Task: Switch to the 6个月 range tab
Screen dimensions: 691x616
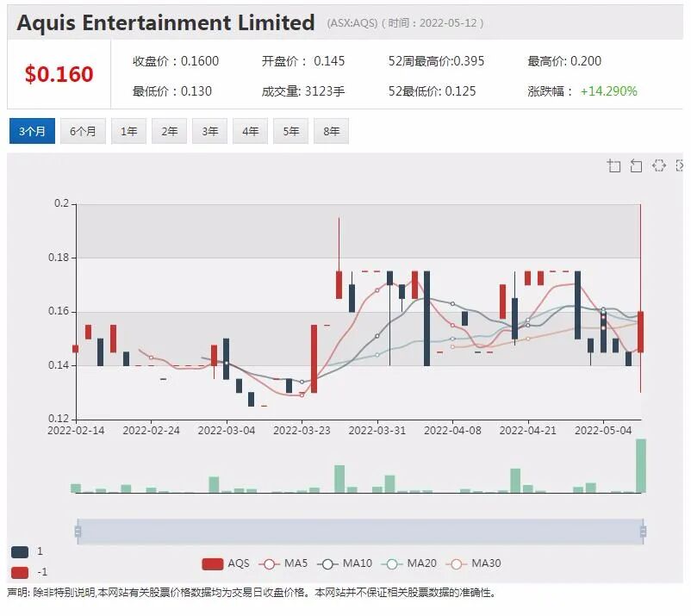Action: 83,131
